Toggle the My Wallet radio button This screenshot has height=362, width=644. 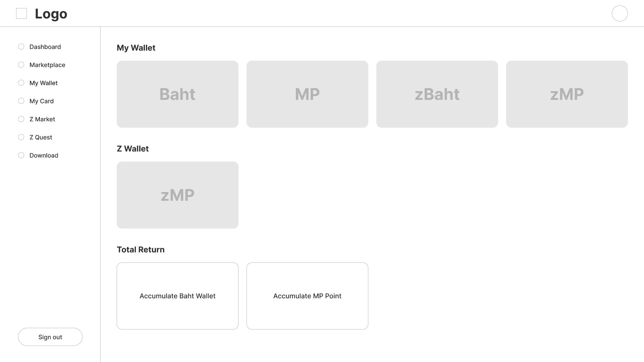pyautogui.click(x=21, y=83)
